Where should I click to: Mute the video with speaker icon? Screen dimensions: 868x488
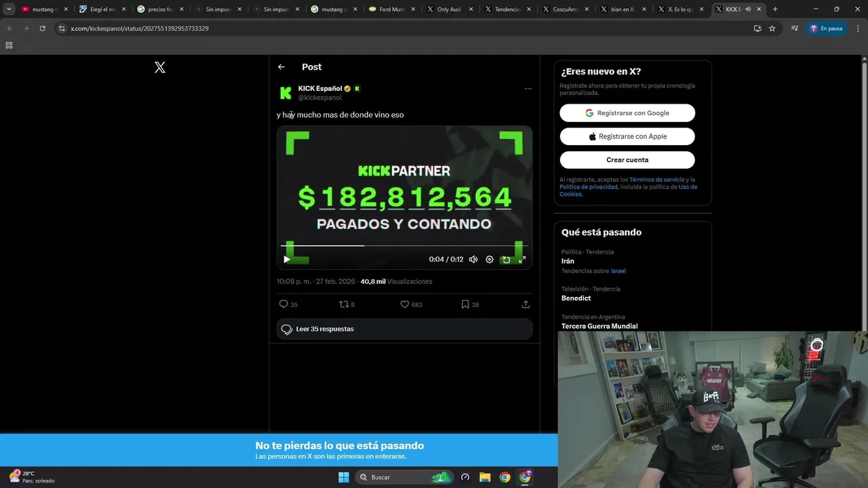pos(473,259)
